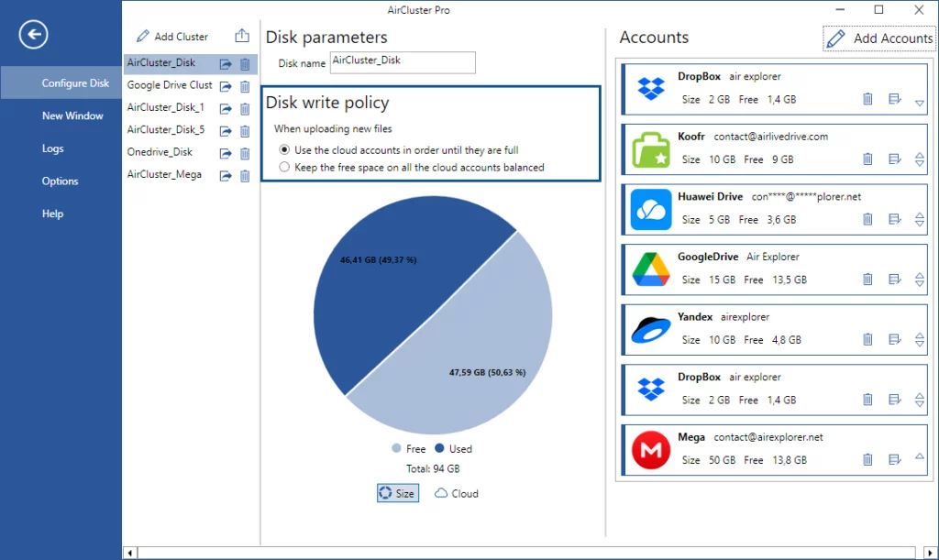Click the edit list icon on the Yandex account

tap(895, 340)
